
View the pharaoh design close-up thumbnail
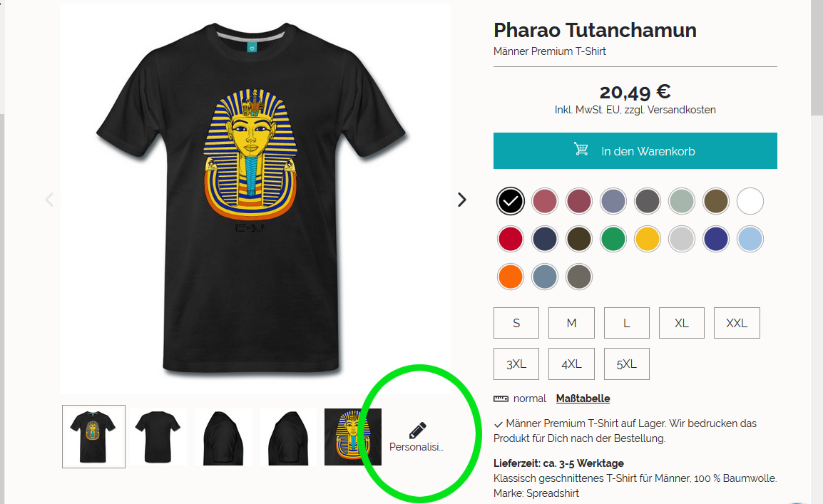pyautogui.click(x=353, y=437)
